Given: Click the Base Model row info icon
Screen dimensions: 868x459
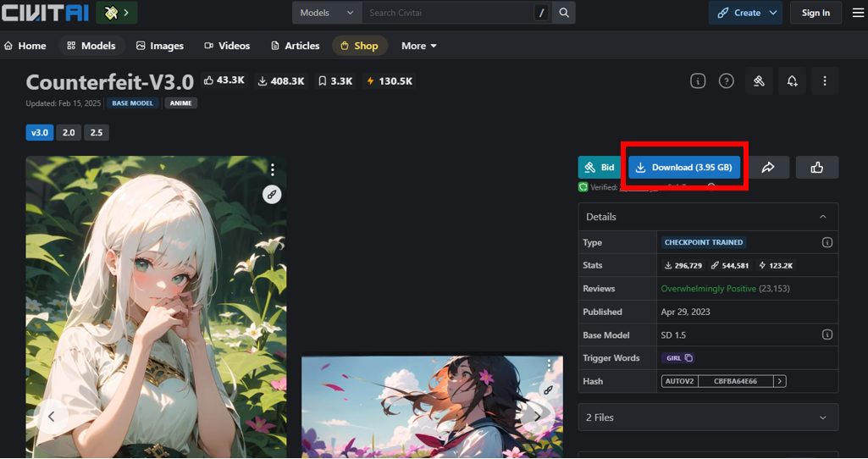Looking at the screenshot, I should point(827,335).
